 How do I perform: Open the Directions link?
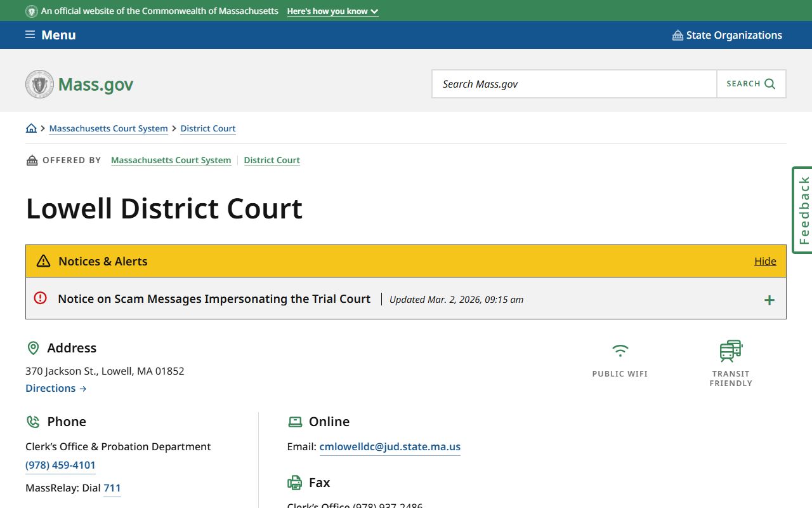point(56,388)
